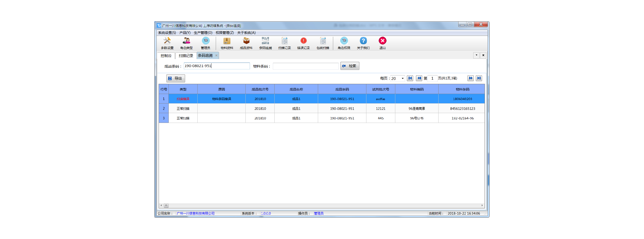Image resolution: width=644 pixels, height=239 pixels.
Task: Open the 生产管理(O) menu
Action: click(x=203, y=33)
